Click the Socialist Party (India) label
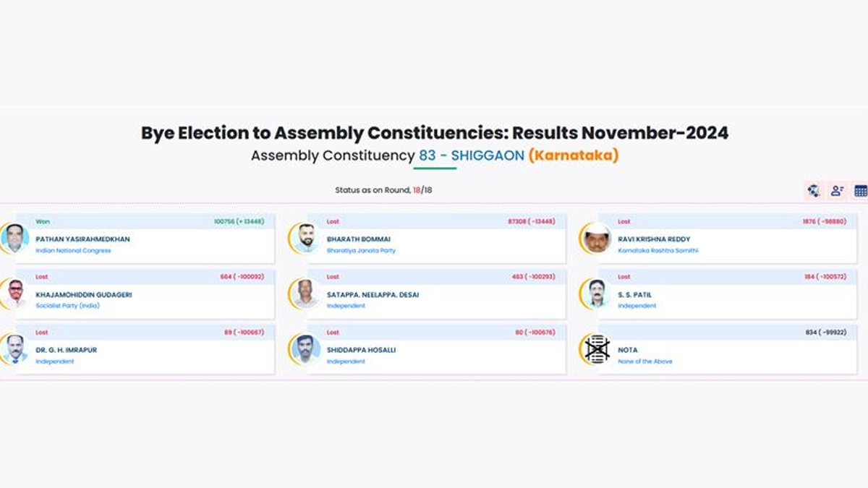The image size is (868, 488). [x=67, y=306]
